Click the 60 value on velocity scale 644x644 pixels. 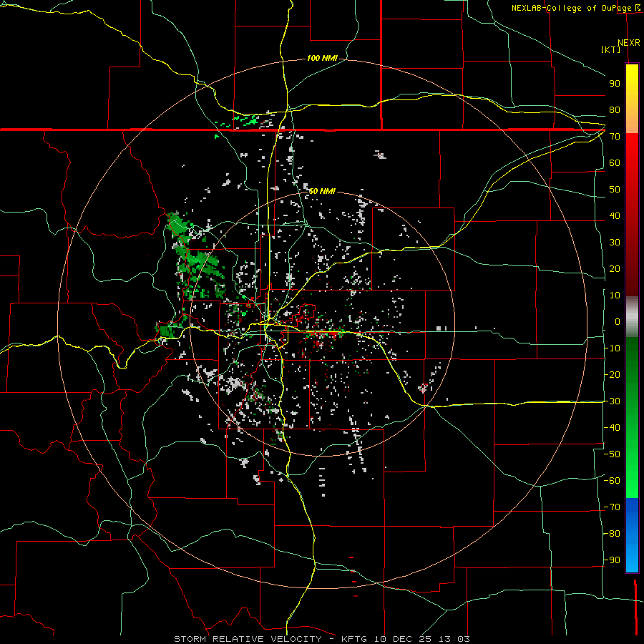[615, 163]
